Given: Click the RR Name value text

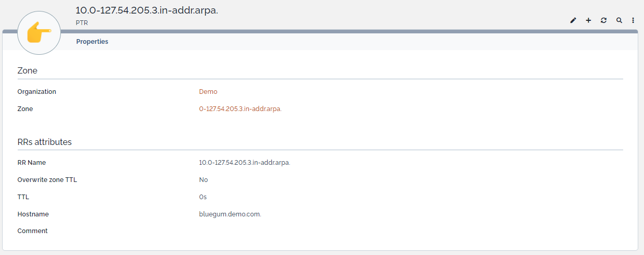Looking at the screenshot, I should 244,163.
